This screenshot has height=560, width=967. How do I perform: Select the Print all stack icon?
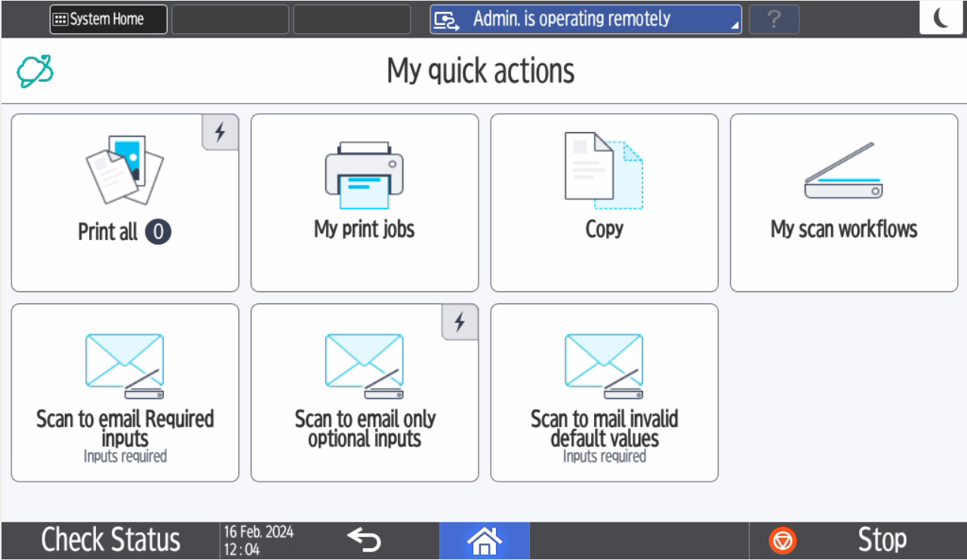pos(123,172)
